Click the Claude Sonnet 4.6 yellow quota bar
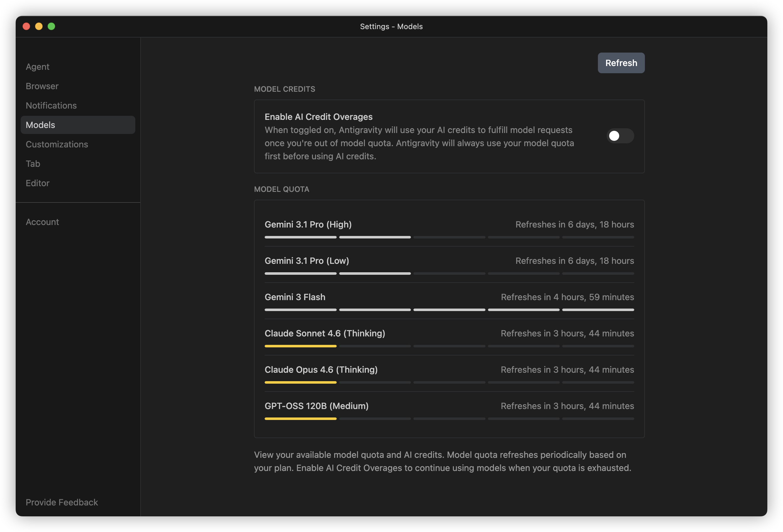The height and width of the screenshot is (532, 783). [x=301, y=346]
